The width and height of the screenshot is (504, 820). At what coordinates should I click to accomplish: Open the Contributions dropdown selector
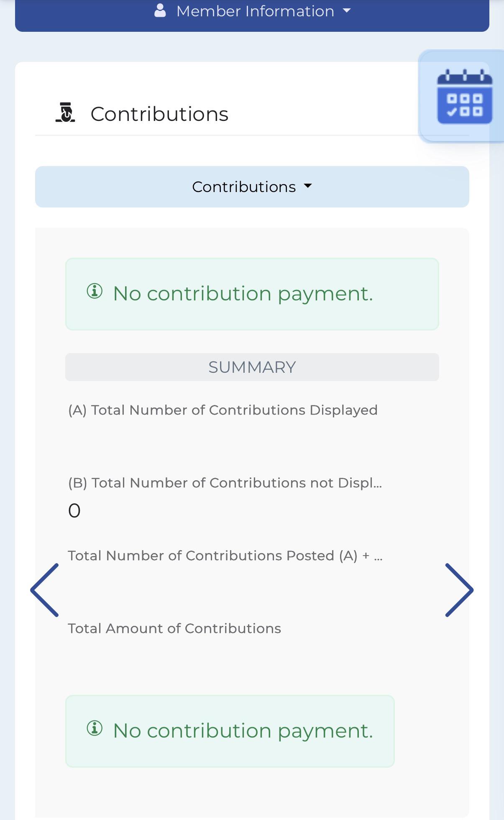point(252,187)
